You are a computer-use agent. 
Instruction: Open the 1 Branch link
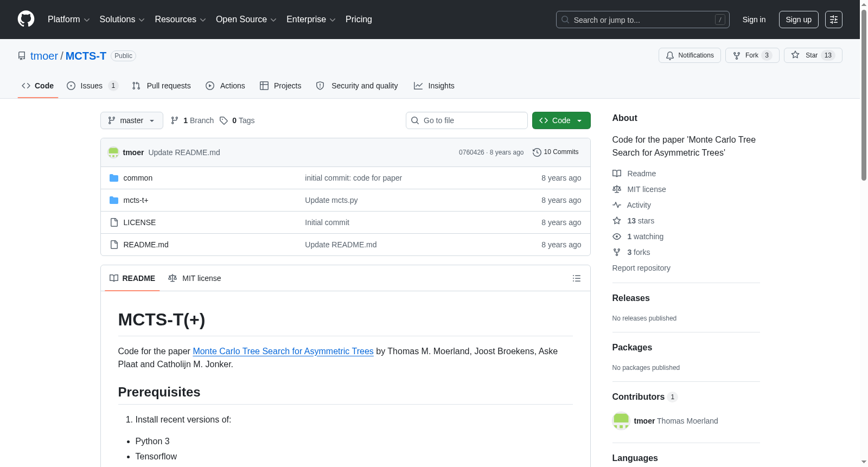[x=193, y=120]
